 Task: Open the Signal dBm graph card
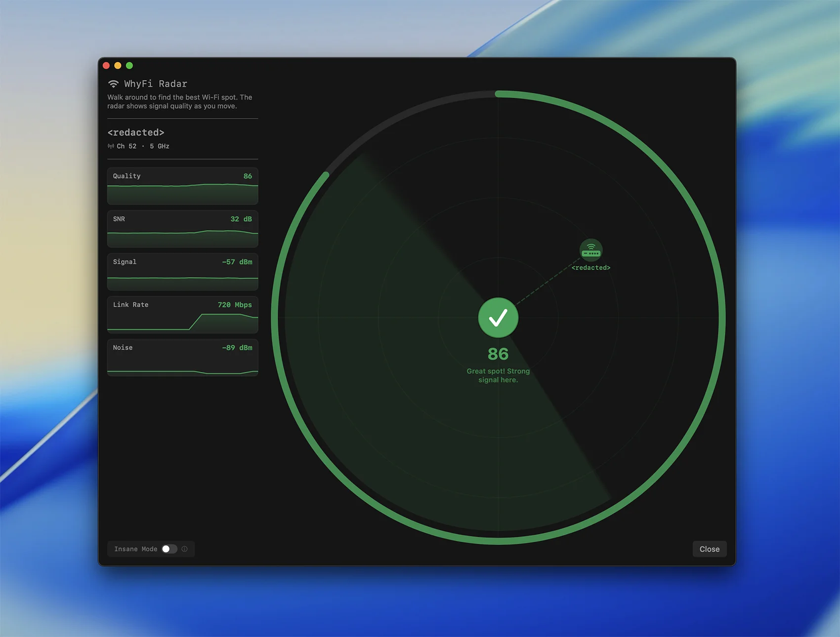tap(182, 272)
